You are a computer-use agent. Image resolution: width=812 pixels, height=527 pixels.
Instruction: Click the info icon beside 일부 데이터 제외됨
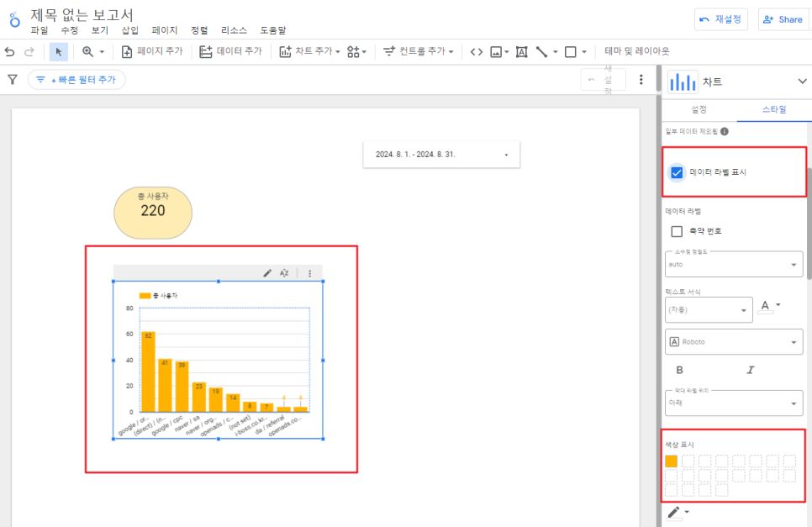tap(725, 131)
